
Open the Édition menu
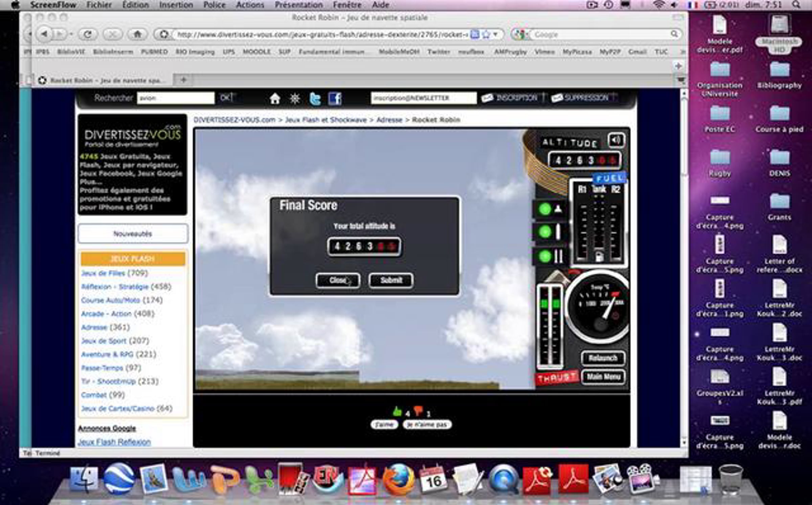(x=135, y=5)
